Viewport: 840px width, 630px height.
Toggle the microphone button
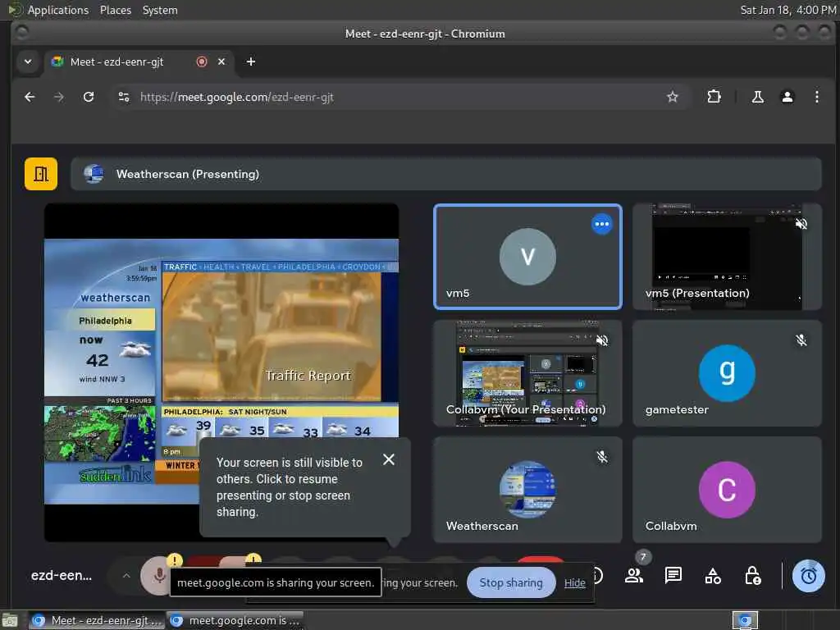157,576
